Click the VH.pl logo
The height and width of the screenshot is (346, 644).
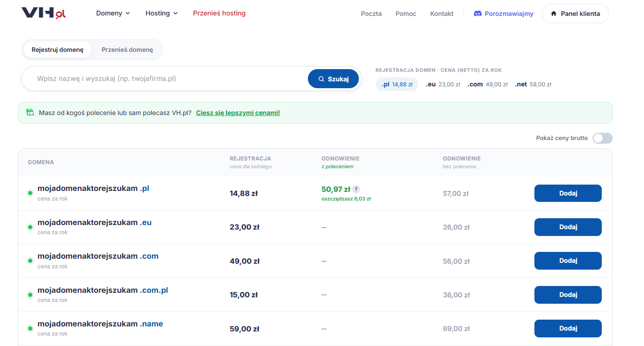click(44, 13)
